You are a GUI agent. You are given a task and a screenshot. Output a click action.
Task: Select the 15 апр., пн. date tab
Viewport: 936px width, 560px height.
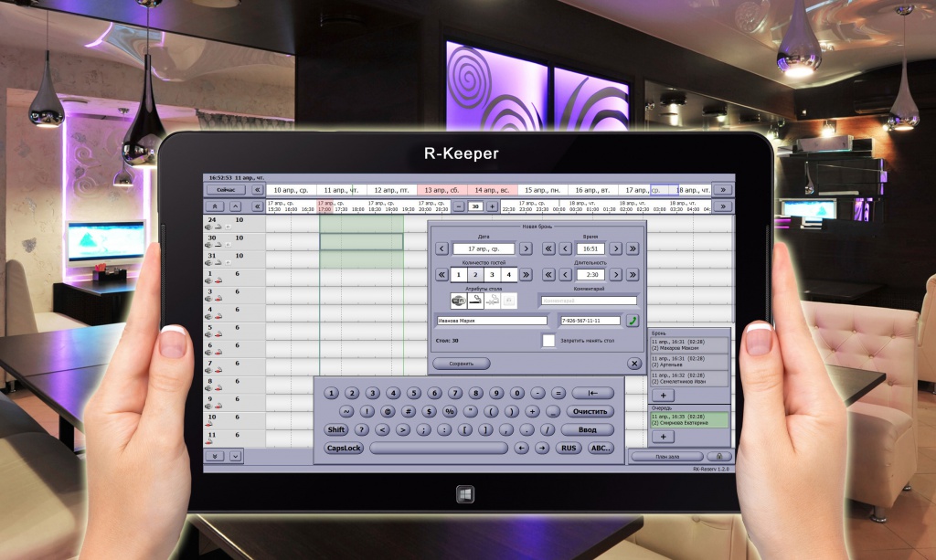click(x=542, y=190)
